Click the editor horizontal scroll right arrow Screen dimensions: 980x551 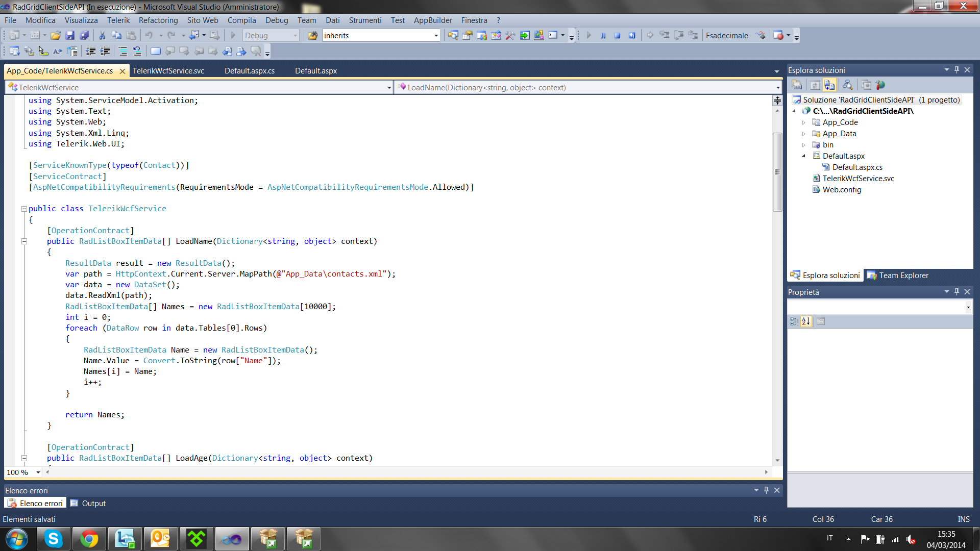click(766, 472)
